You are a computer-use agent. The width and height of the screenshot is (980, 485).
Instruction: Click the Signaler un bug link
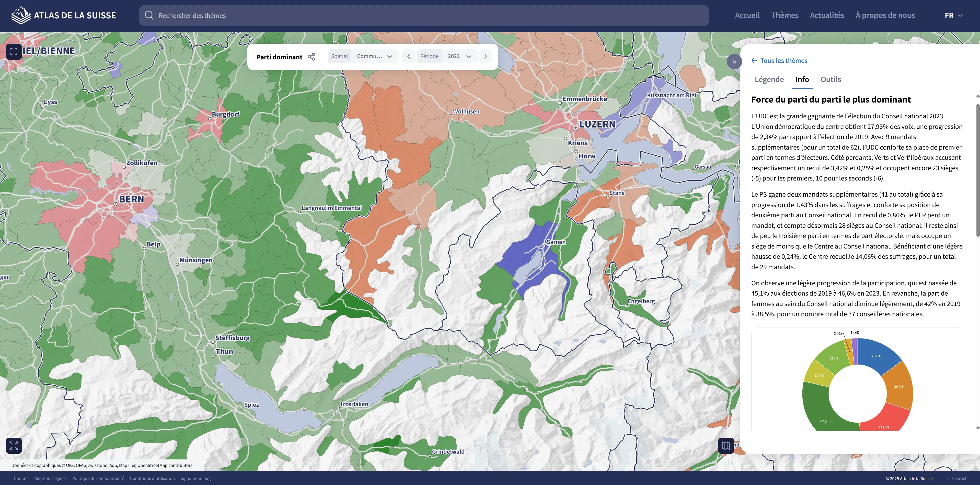pos(195,478)
